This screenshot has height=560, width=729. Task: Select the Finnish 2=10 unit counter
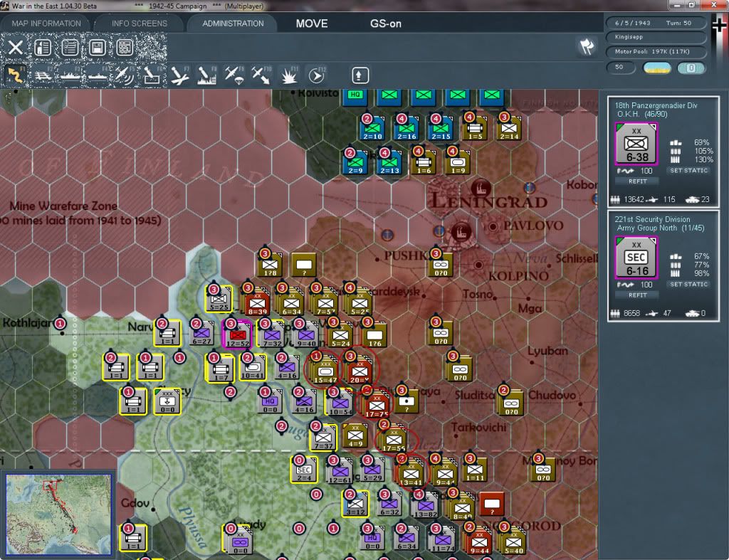point(372,128)
